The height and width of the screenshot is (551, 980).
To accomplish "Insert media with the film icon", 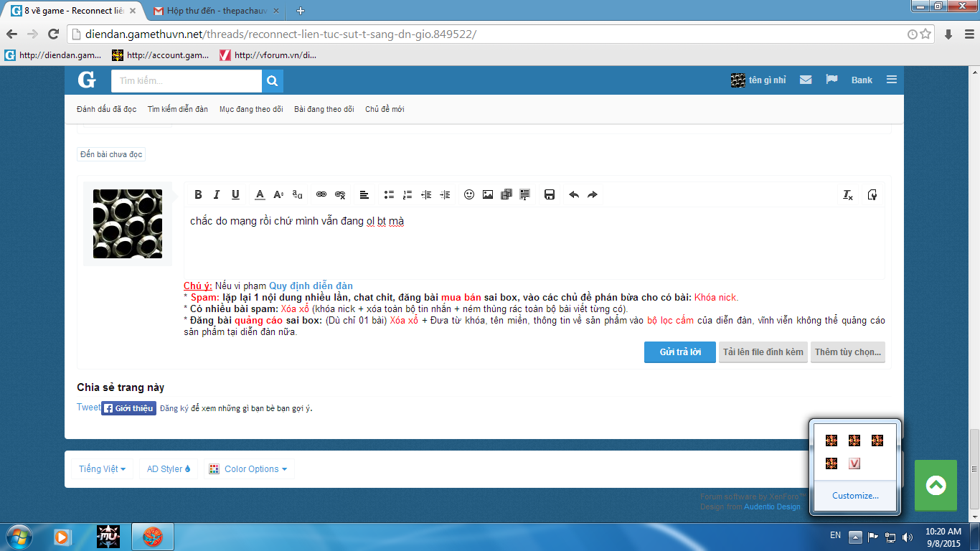I will (x=507, y=194).
